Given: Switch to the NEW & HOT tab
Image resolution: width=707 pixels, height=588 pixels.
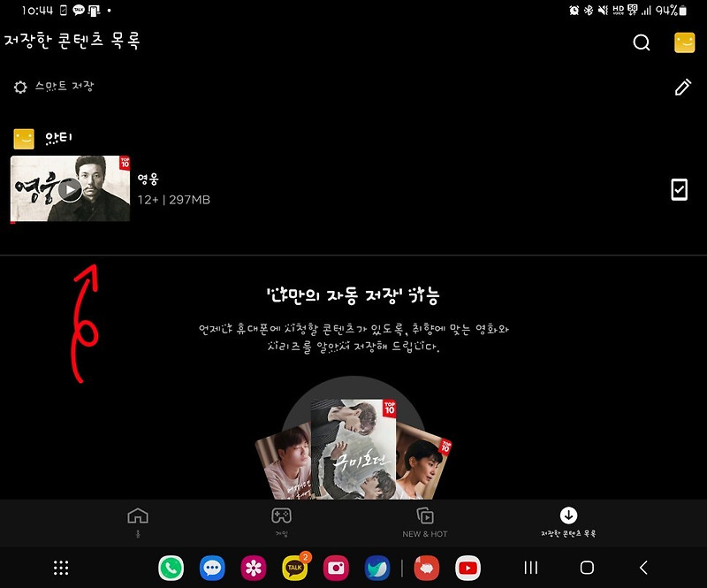Looking at the screenshot, I should tap(425, 523).
